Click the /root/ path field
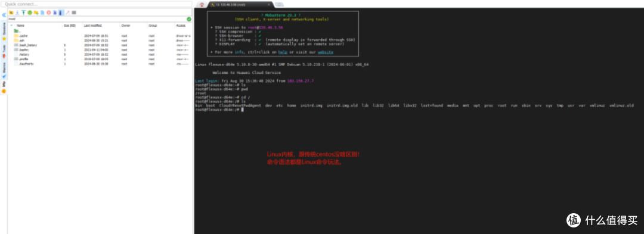This screenshot has width=644, height=234. (x=97, y=19)
